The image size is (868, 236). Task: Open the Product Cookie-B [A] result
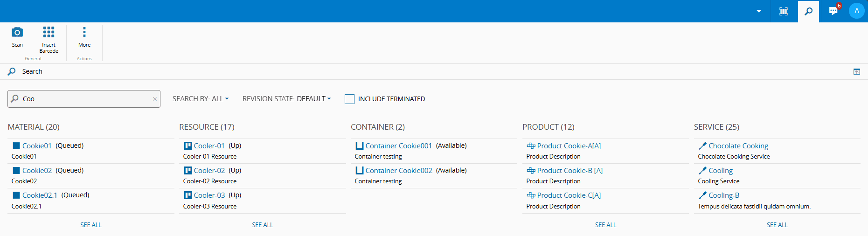pos(569,171)
